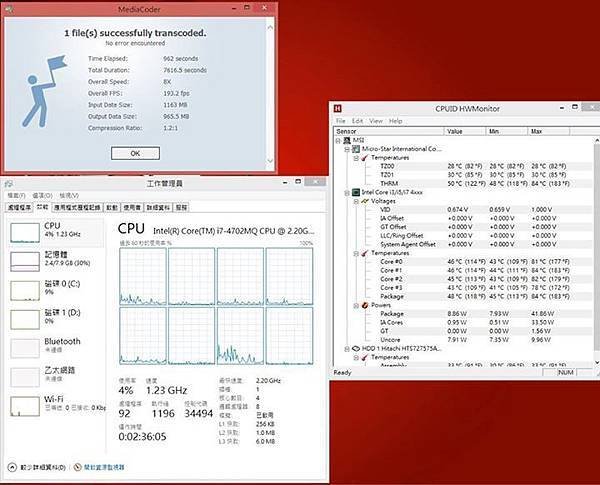Image resolution: width=600 pixels, height=485 pixels.
Task: Click the Hitachi HDD drive icon
Action: click(356, 348)
